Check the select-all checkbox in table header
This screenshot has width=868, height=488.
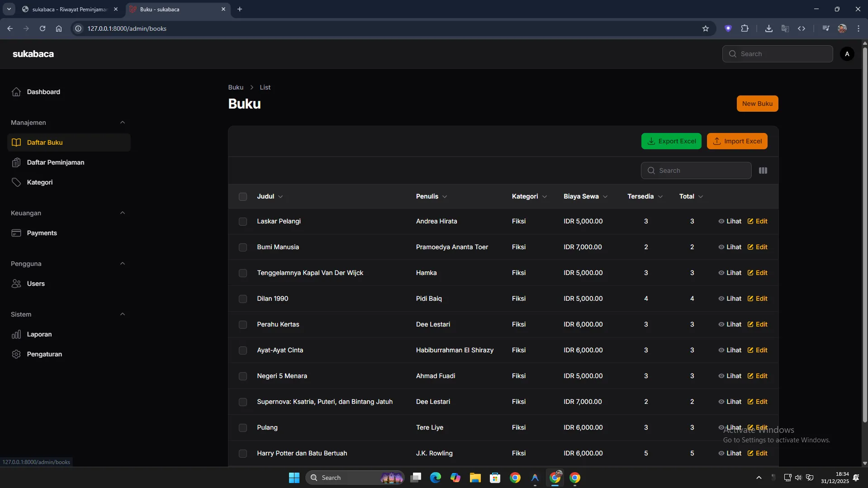(x=243, y=197)
